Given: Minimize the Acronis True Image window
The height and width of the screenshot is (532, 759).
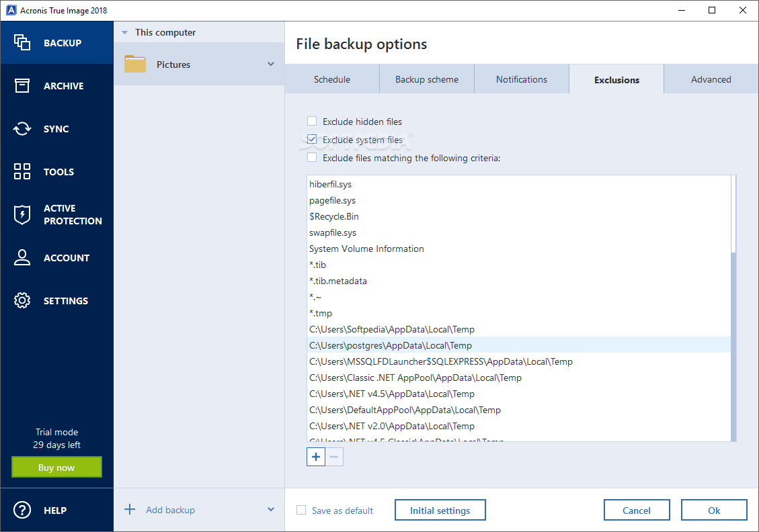Looking at the screenshot, I should tap(682, 10).
